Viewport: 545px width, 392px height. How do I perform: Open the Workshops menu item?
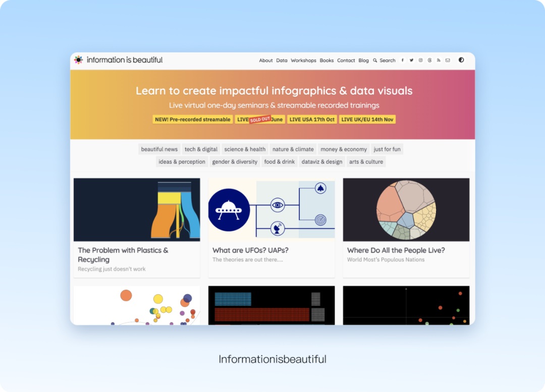(303, 61)
